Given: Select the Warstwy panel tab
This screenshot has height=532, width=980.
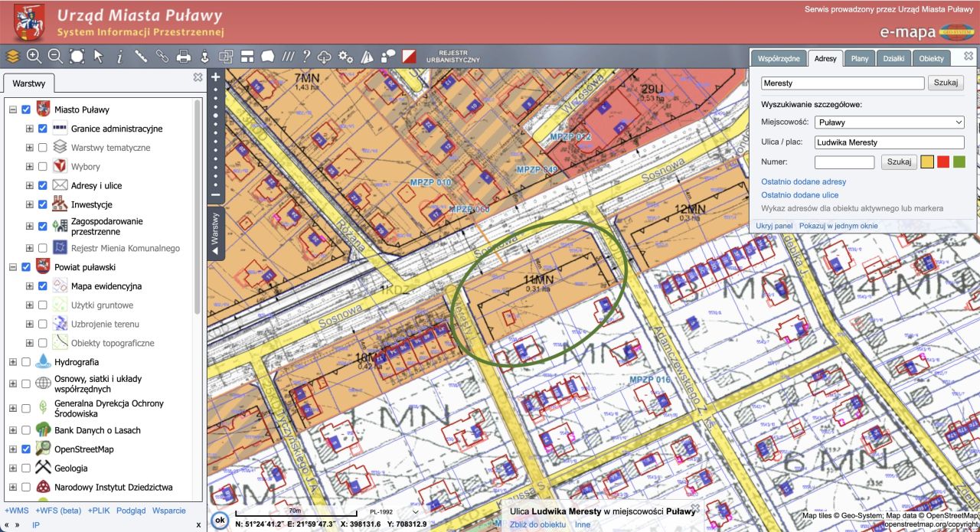Looking at the screenshot, I should [x=29, y=83].
